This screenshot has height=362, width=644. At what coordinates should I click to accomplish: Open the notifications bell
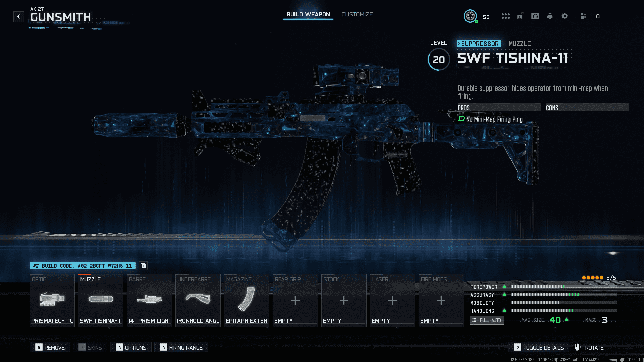tap(550, 16)
